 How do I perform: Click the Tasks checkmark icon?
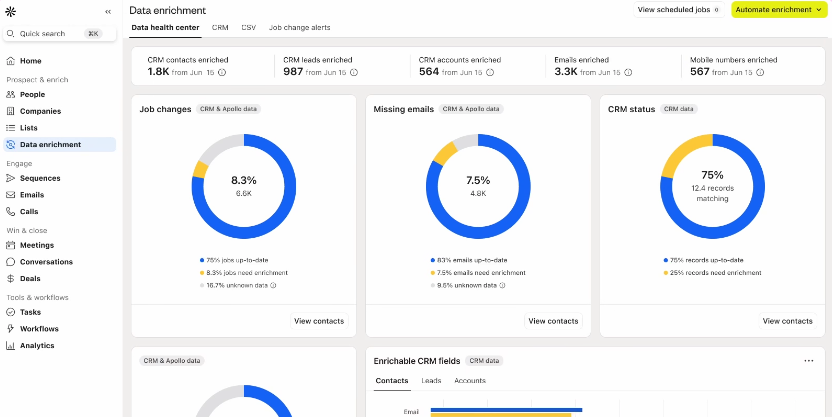pyautogui.click(x=10, y=312)
